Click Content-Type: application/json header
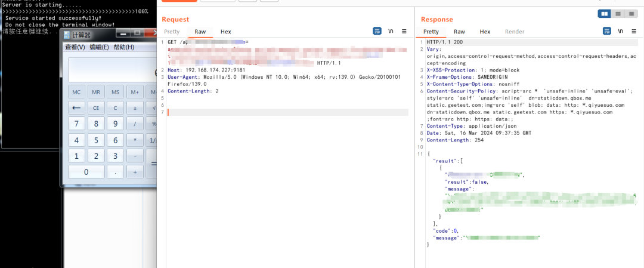 472,126
